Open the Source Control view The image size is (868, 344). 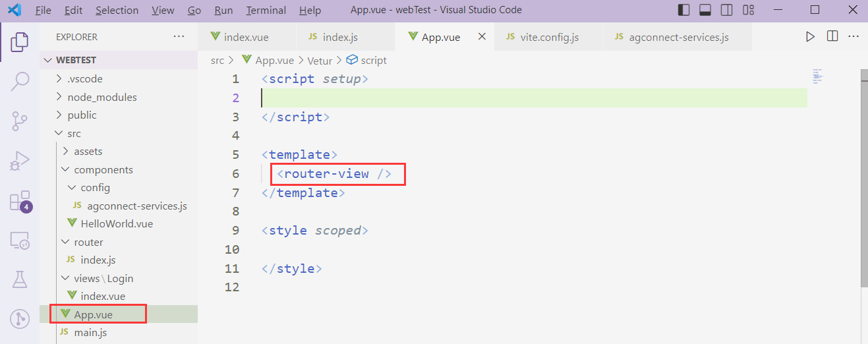[x=20, y=121]
